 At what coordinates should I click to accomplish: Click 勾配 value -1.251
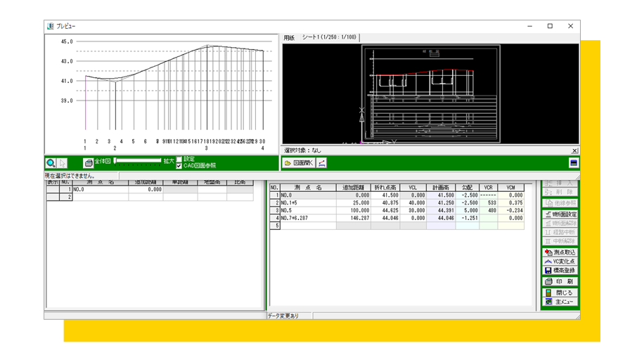point(468,218)
